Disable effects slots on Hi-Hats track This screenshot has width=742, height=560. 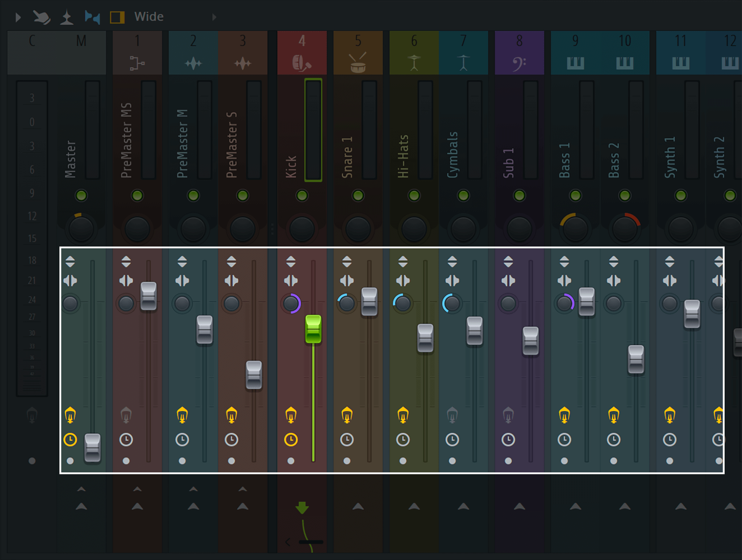403,415
